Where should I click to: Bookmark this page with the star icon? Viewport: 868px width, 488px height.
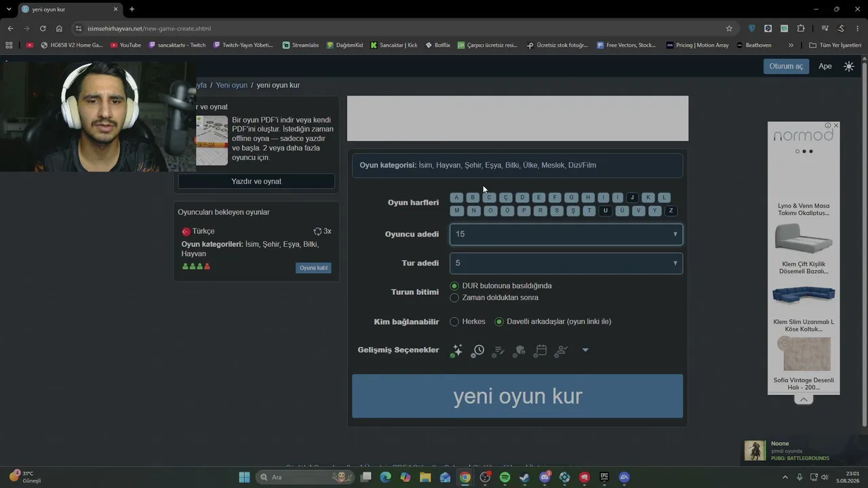click(x=729, y=28)
